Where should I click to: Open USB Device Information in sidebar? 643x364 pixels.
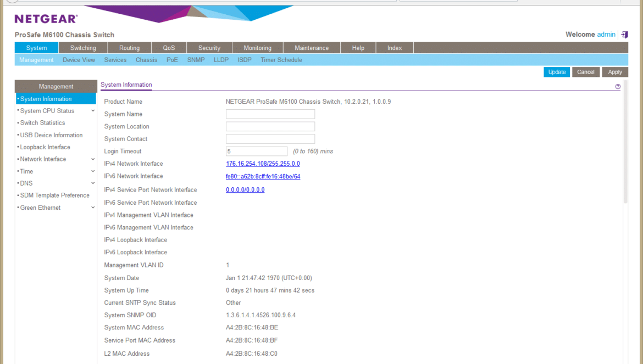pyautogui.click(x=51, y=135)
